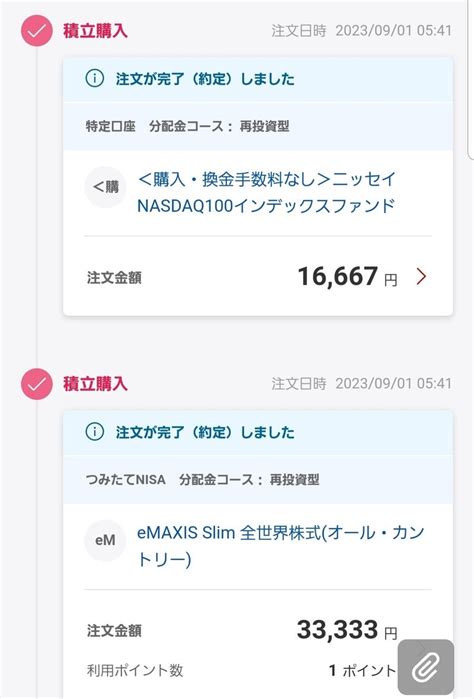Click the eM fund avatar icon
This screenshot has height=699, width=474.
(105, 540)
